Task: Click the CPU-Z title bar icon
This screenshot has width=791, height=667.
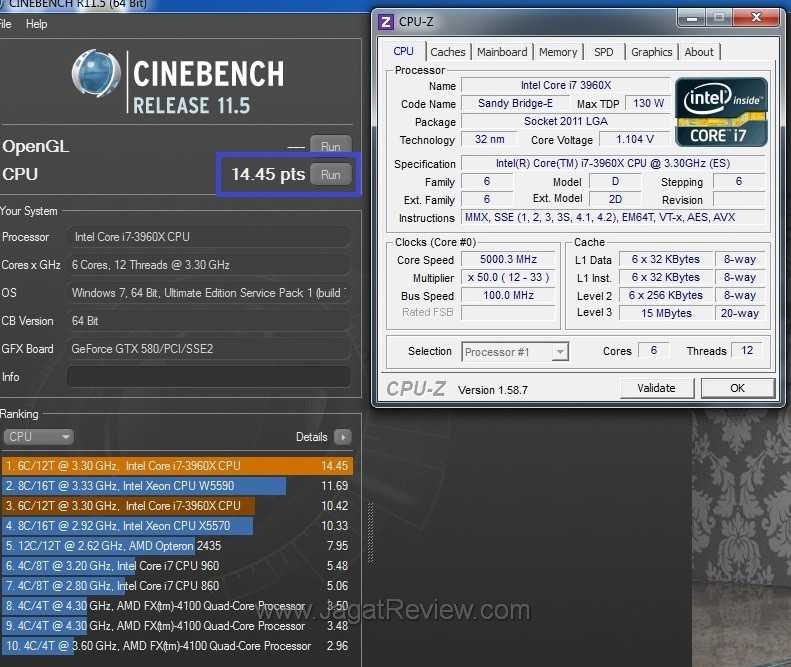Action: tap(386, 20)
